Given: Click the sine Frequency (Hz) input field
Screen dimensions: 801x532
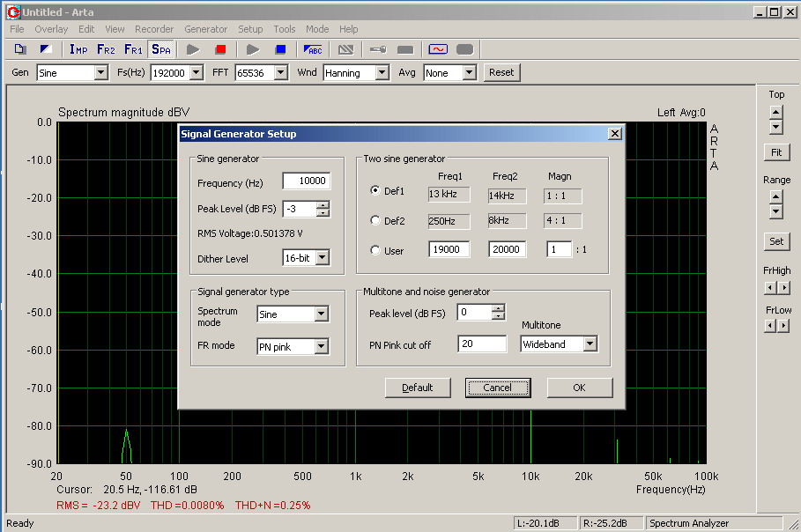Looking at the screenshot, I should tap(306, 181).
